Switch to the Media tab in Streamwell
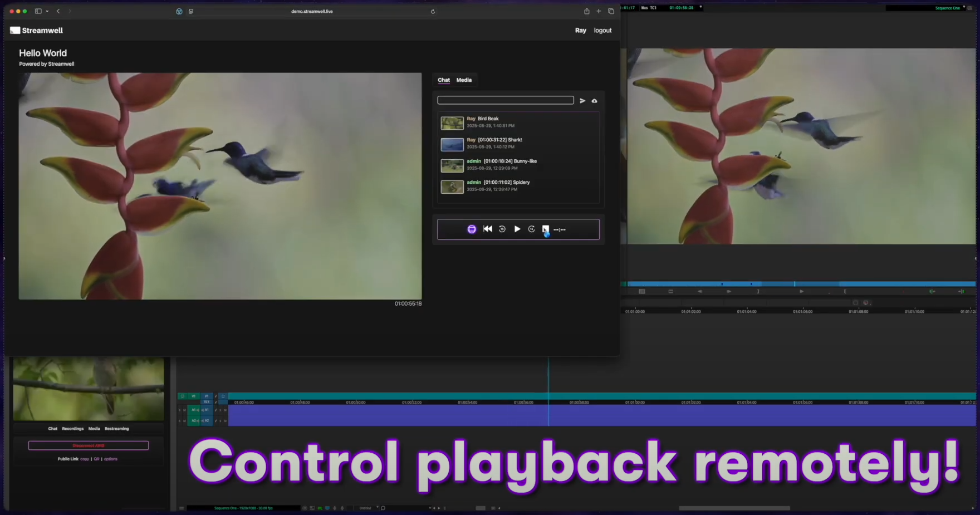The image size is (980, 515). pyautogui.click(x=463, y=80)
